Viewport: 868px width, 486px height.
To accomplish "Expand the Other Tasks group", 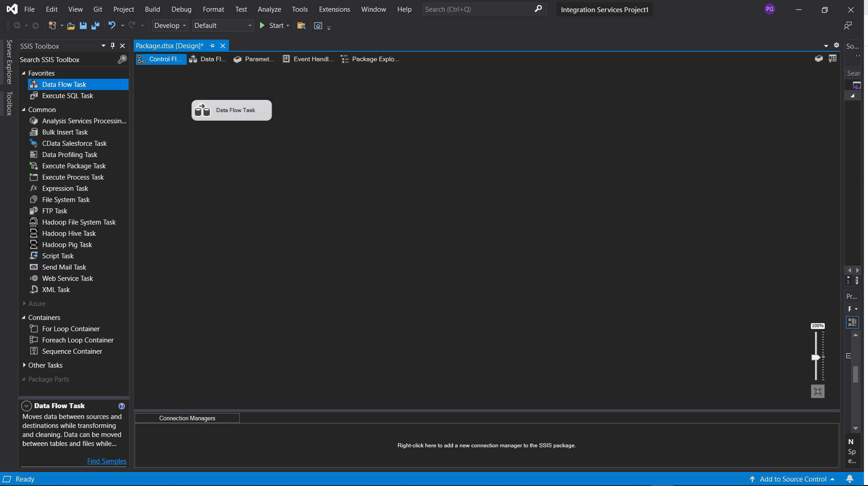I will [x=24, y=365].
